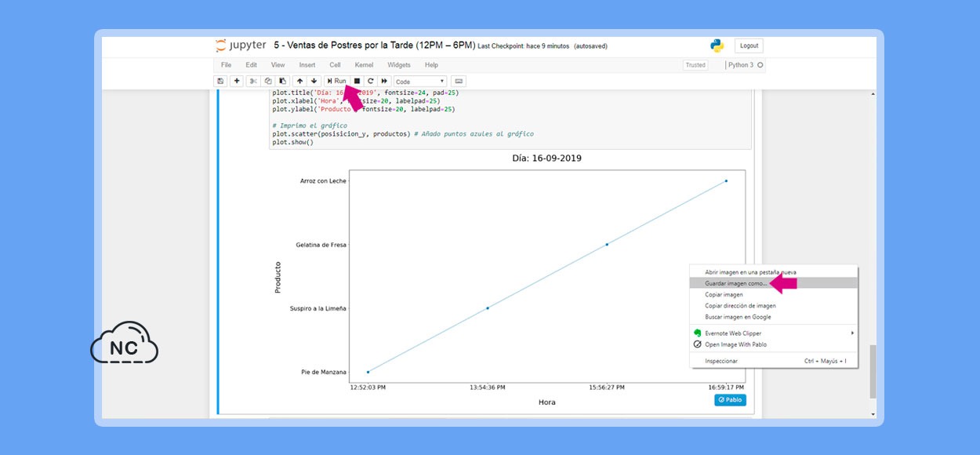This screenshot has width=980, height=455.
Task: Click the scroll-down arrow of the page scrollbar
Action: [873, 413]
